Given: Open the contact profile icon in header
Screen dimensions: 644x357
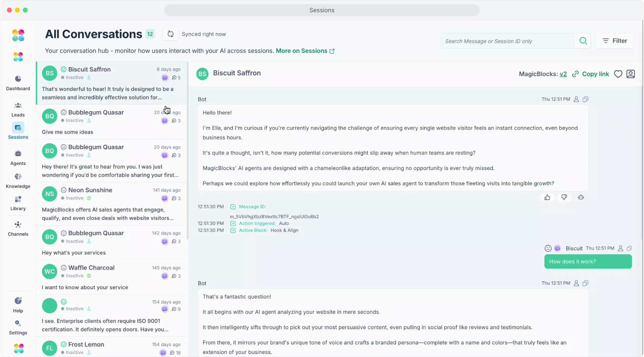Looking at the screenshot, I should (x=630, y=74).
